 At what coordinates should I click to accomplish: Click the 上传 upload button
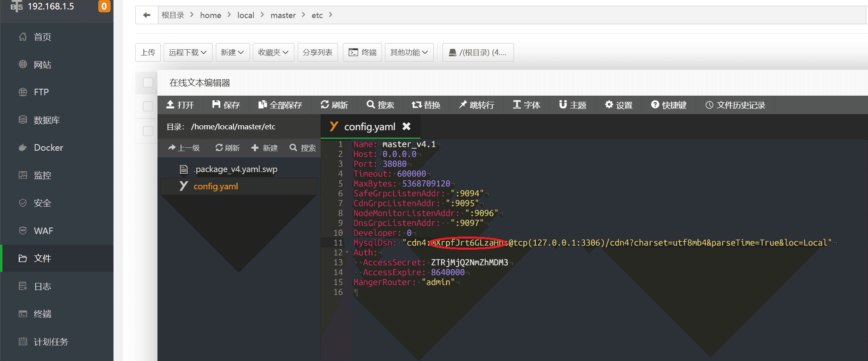tap(148, 52)
